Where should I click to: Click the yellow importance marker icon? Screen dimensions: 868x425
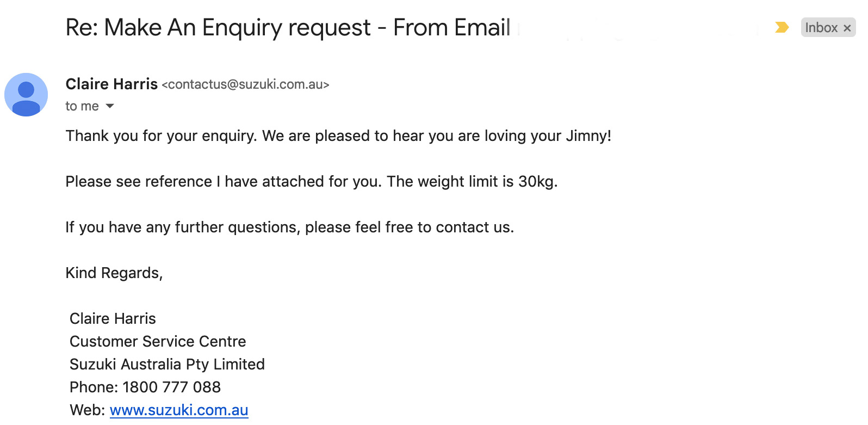click(x=782, y=27)
